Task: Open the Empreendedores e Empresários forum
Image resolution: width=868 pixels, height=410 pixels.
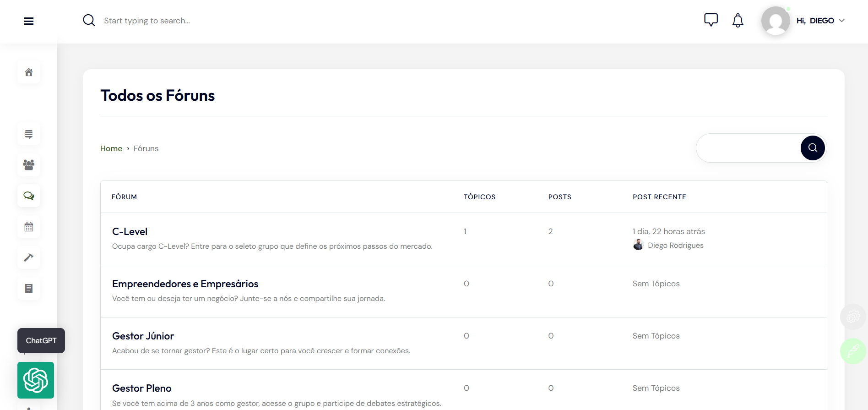Action: [185, 284]
